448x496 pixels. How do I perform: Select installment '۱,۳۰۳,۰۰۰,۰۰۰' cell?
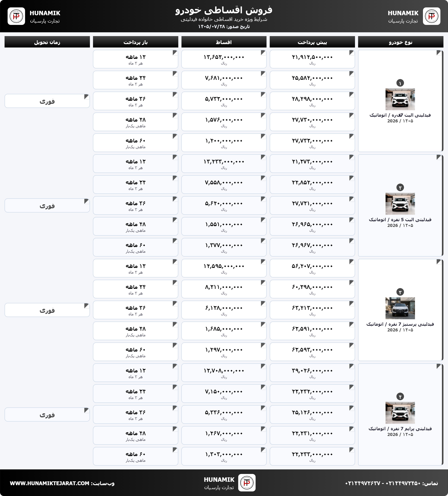click(x=224, y=456)
